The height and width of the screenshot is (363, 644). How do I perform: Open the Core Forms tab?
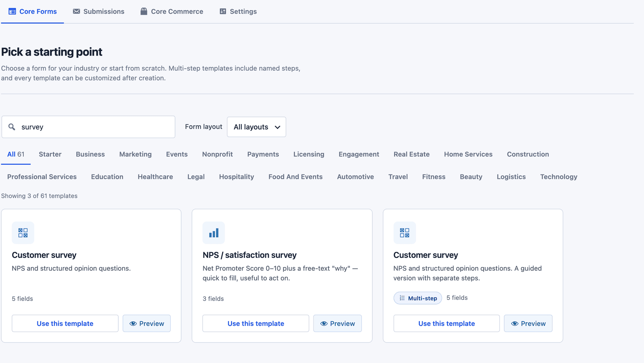point(33,12)
